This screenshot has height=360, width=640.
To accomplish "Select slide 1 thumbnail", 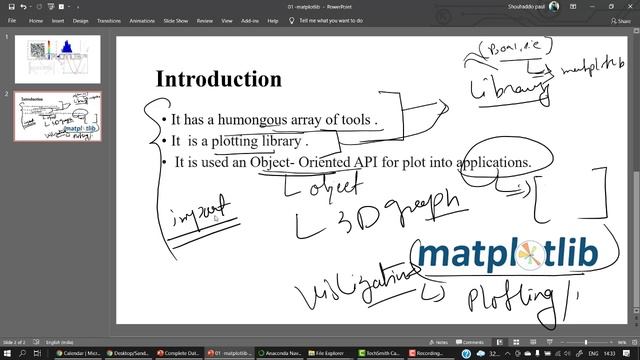I will (x=58, y=59).
